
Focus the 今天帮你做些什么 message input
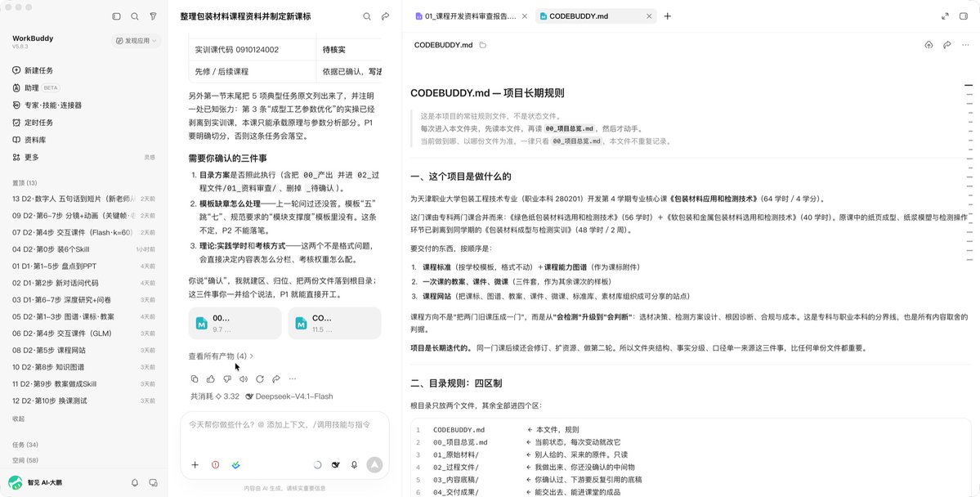point(284,425)
